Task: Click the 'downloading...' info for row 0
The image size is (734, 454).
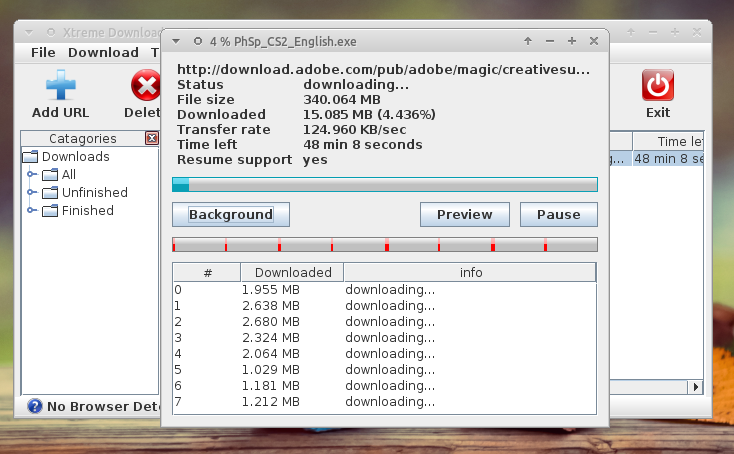Action: [390, 290]
